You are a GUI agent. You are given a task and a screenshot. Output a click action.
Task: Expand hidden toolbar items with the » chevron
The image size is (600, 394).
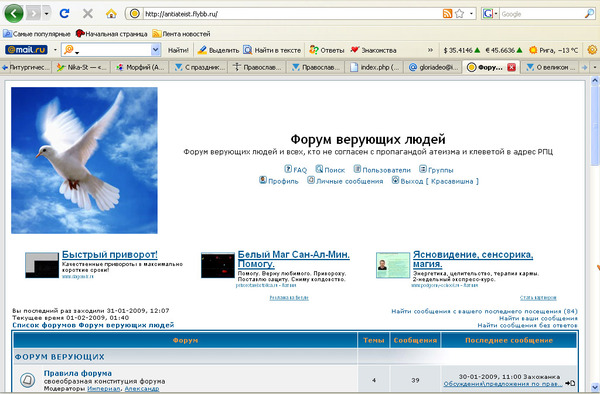pos(430,50)
